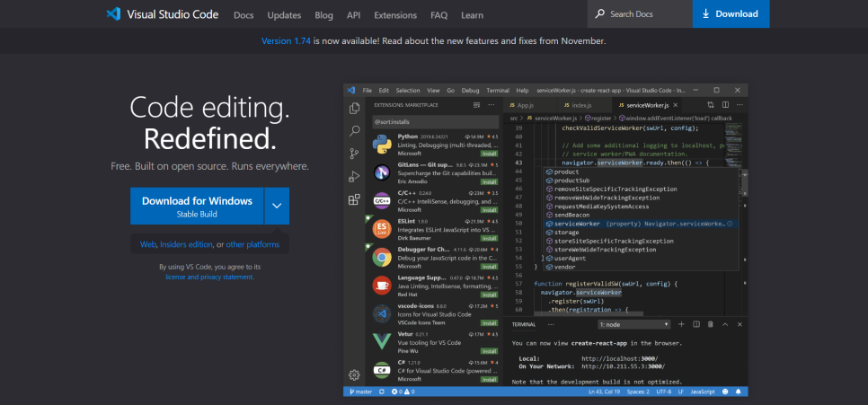The height and width of the screenshot is (405, 868).
Task: Select the Explorer icon in the activity bar
Action: (x=354, y=109)
